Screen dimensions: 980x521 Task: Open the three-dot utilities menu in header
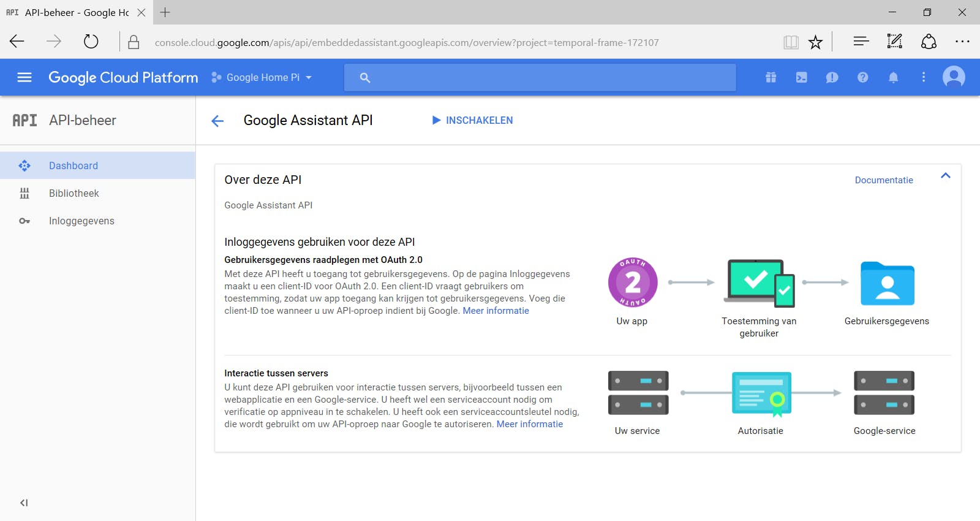(924, 77)
